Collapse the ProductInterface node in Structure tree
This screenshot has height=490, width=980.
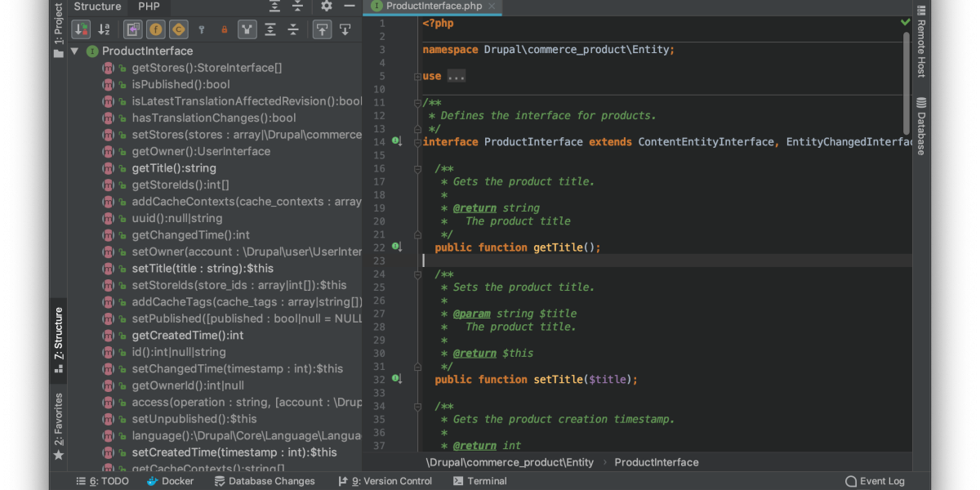pyautogui.click(x=74, y=50)
